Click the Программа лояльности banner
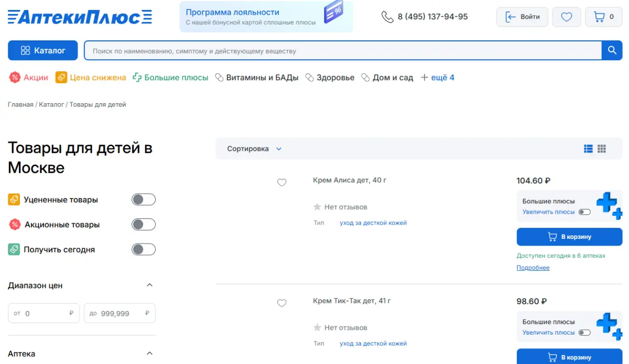Image resolution: width=629 pixels, height=364 pixels. coord(266,17)
